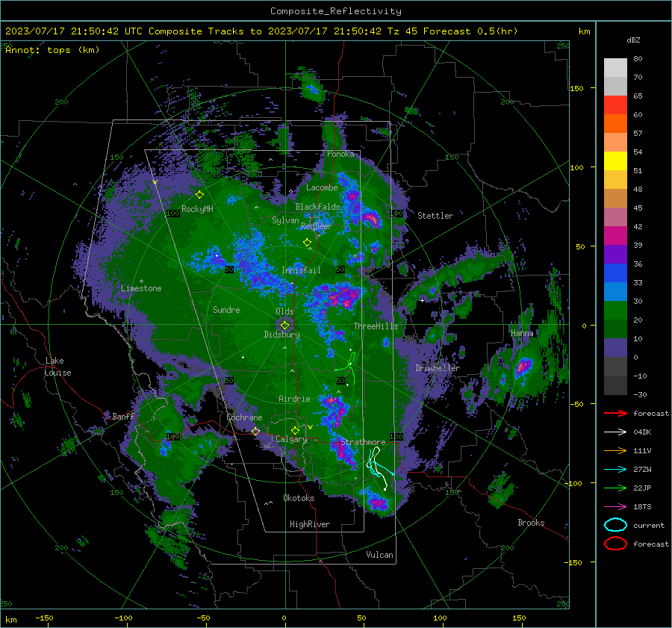
Task: Click the Ponoka city label
Action: click(340, 154)
